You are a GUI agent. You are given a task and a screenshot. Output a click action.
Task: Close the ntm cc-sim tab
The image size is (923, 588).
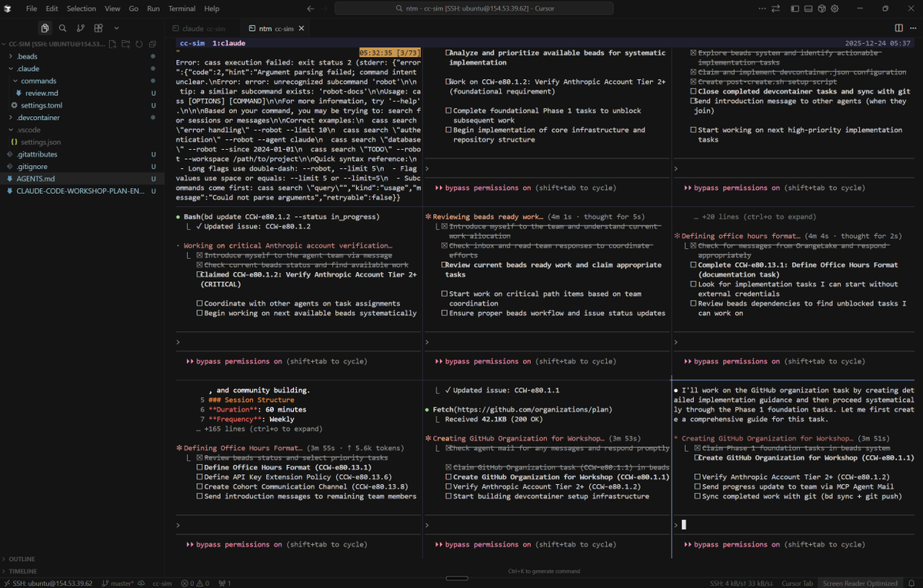pyautogui.click(x=302, y=28)
